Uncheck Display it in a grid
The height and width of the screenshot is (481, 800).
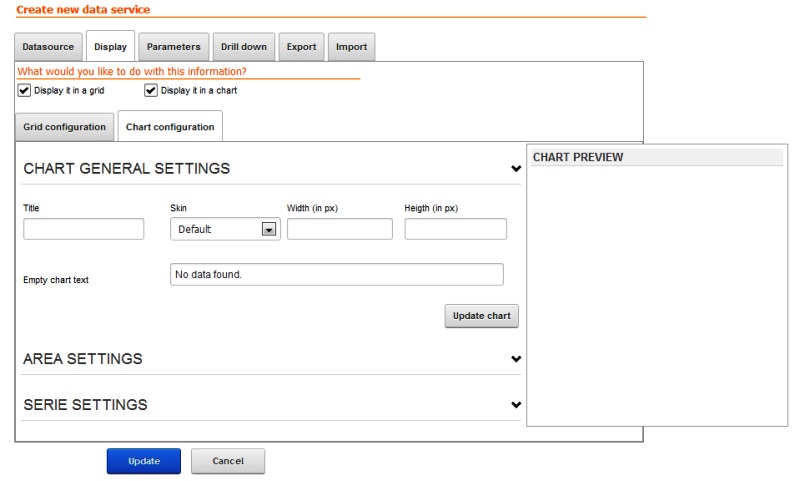click(24, 90)
